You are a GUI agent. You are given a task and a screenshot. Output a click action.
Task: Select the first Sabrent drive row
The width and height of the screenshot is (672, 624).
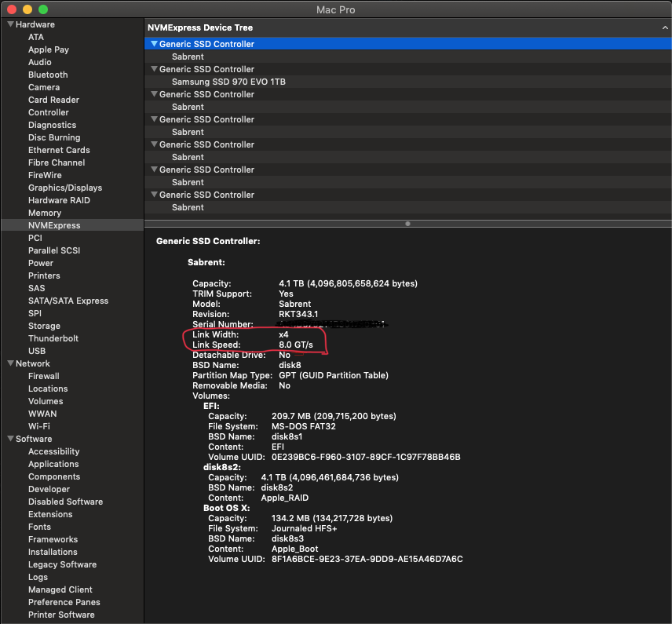click(x=408, y=57)
